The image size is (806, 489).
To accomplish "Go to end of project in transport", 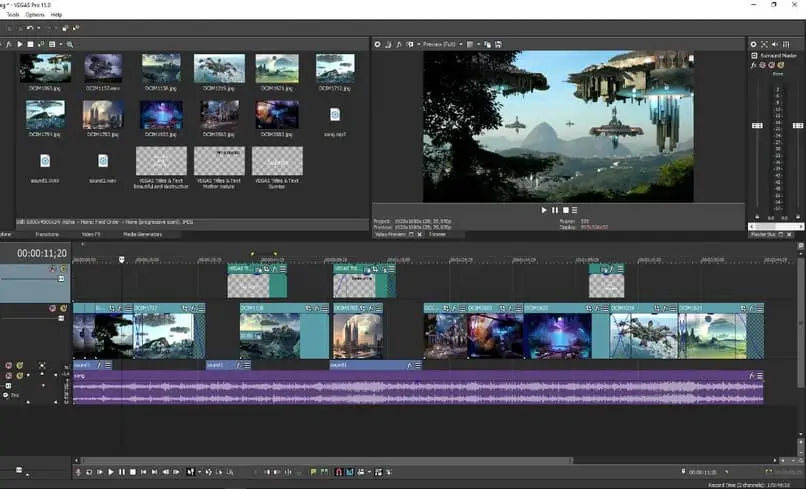I will (x=154, y=472).
